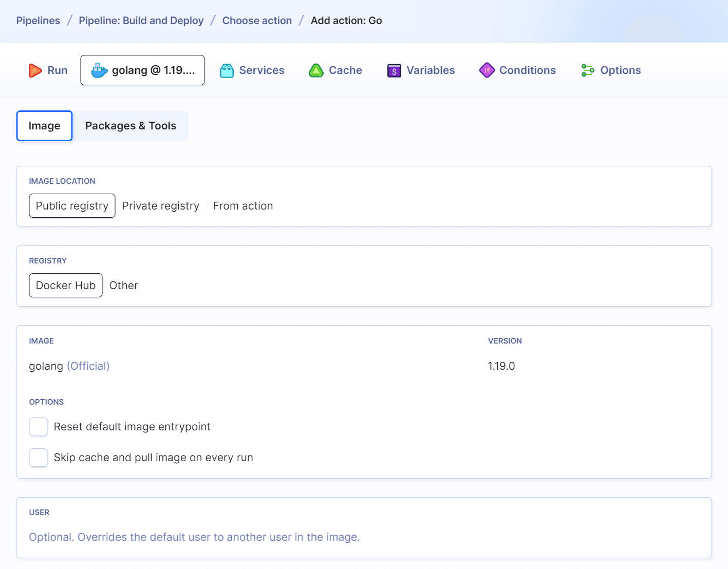Click the Docker whale icon
Screen dimensions: 728x569
[99, 70]
